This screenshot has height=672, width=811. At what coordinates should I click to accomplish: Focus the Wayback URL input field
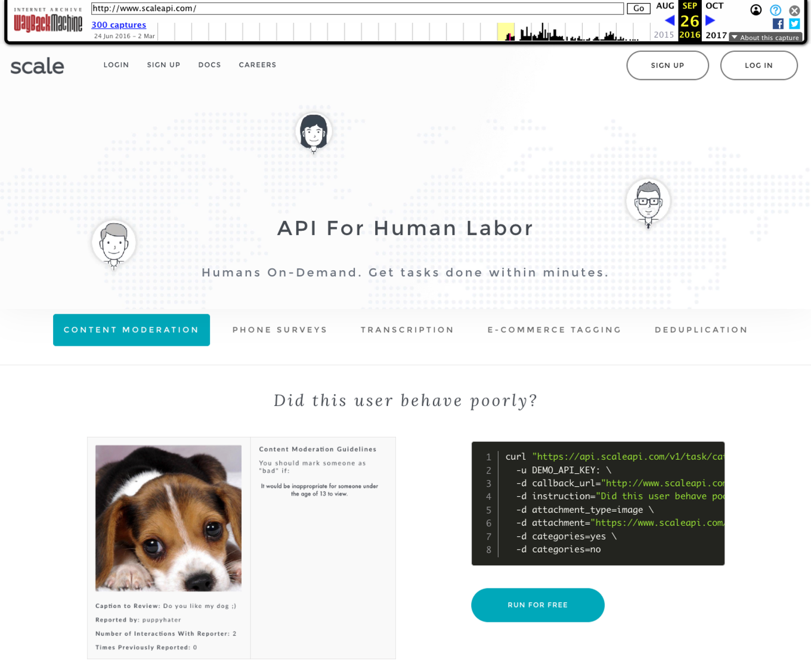point(357,8)
